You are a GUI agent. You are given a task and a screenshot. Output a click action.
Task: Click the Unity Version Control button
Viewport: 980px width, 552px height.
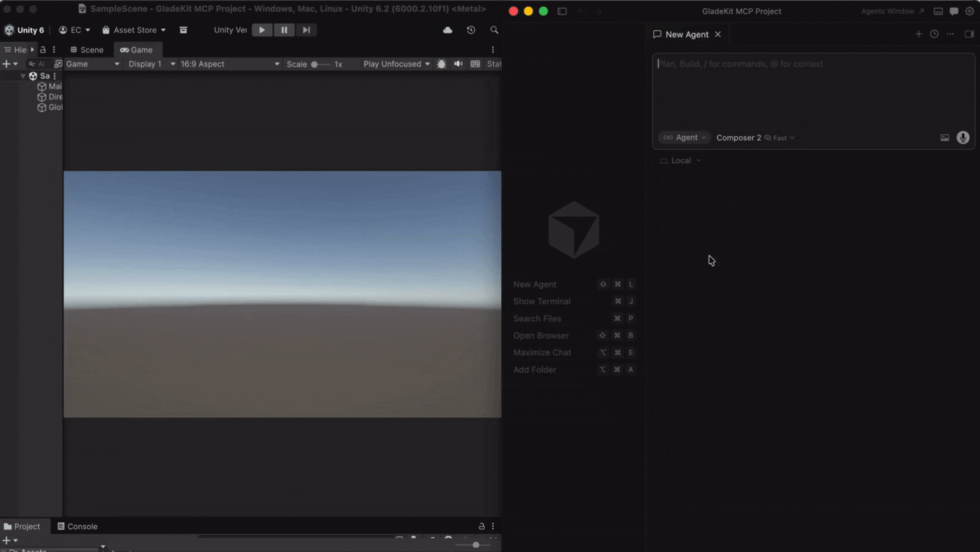tap(230, 30)
